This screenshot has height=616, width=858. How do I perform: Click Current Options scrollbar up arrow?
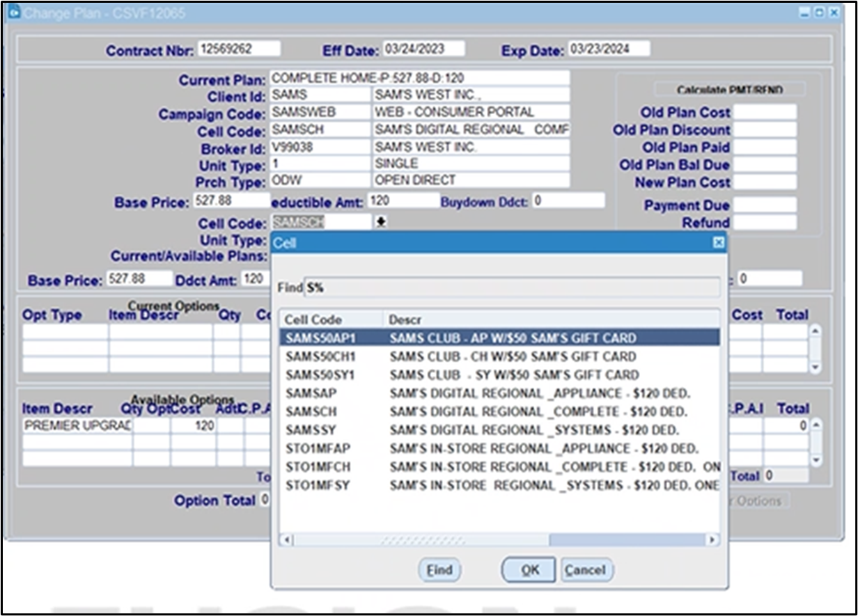click(x=815, y=331)
